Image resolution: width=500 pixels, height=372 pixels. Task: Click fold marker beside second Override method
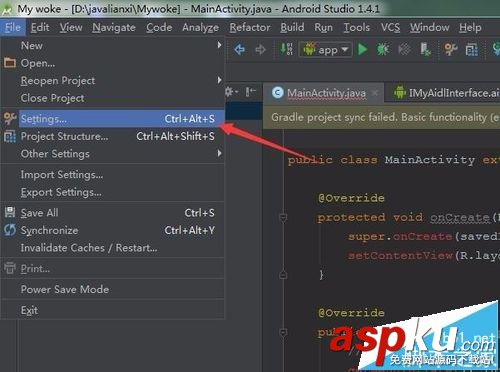pyautogui.click(x=283, y=332)
